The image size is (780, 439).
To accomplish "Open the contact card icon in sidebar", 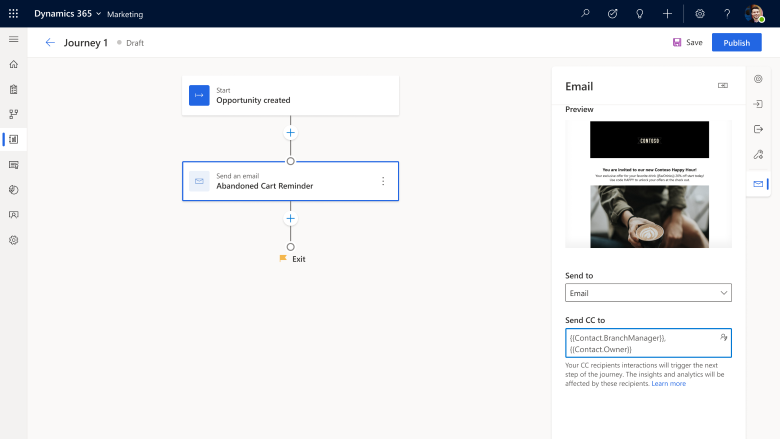I will pos(13,215).
